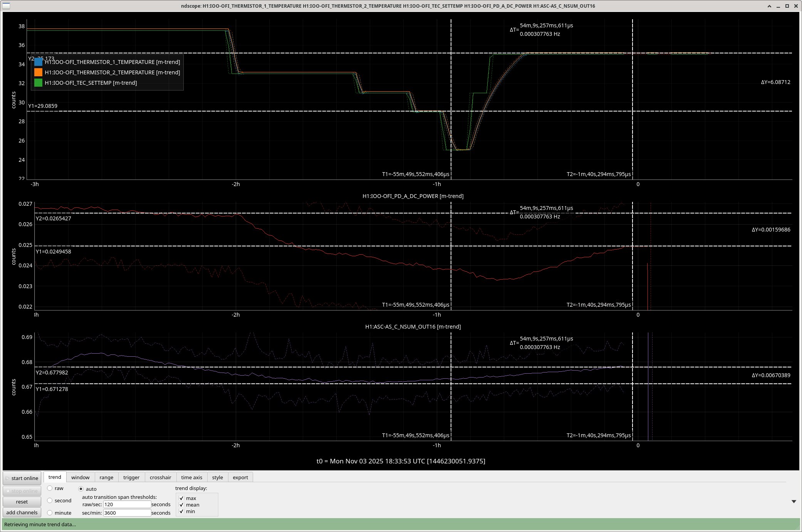The image size is (802, 532).
Task: Open the export tab
Action: click(x=240, y=477)
